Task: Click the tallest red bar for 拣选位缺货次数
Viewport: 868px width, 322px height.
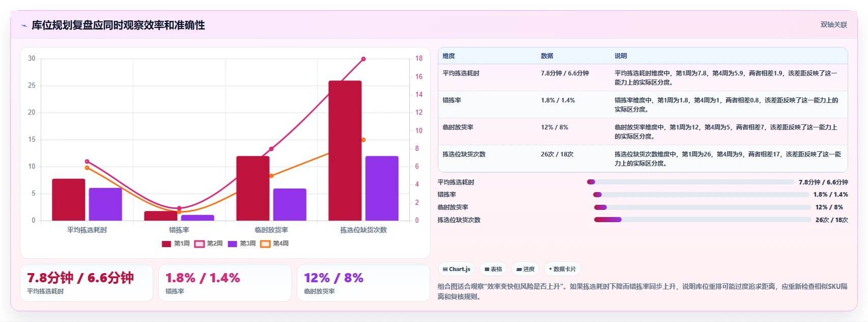Action: coord(345,151)
